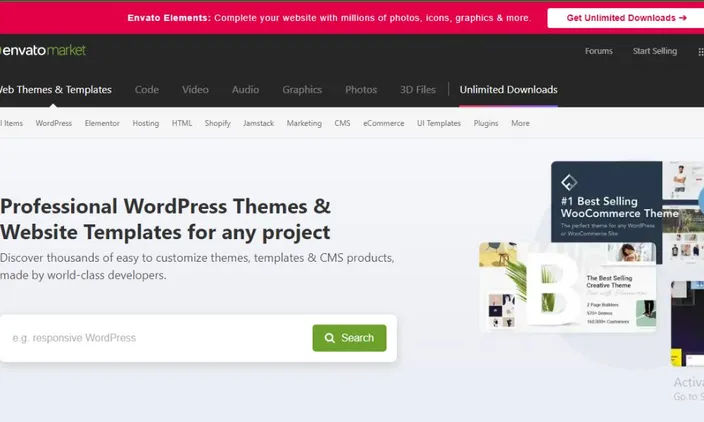The image size is (704, 422).
Task: Select the Web Themes & Templates tab
Action: tap(56, 90)
